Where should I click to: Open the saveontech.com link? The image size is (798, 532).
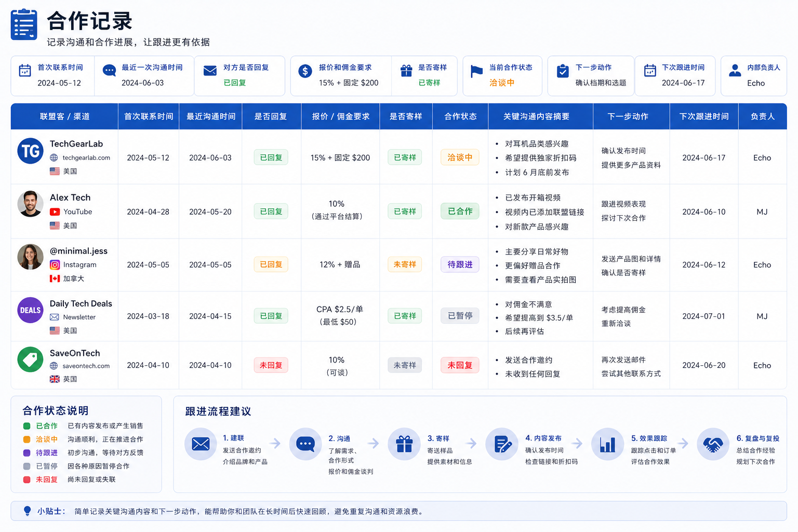click(86, 366)
